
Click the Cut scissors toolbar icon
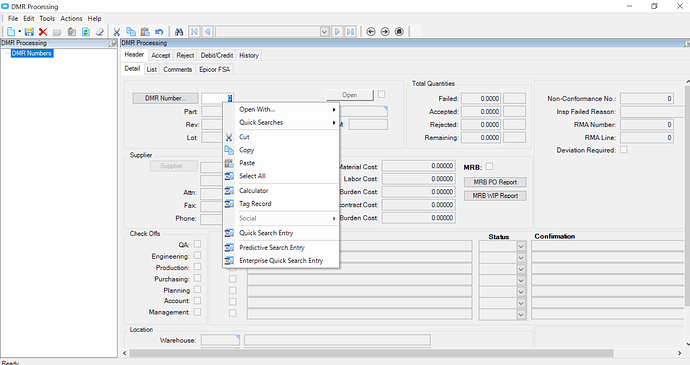tap(117, 32)
